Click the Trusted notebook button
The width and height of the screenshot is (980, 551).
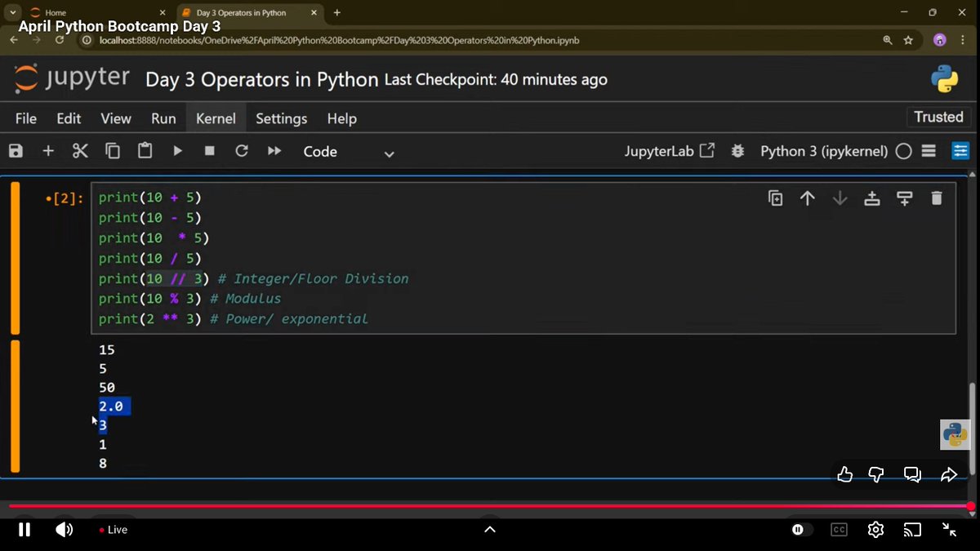point(938,117)
